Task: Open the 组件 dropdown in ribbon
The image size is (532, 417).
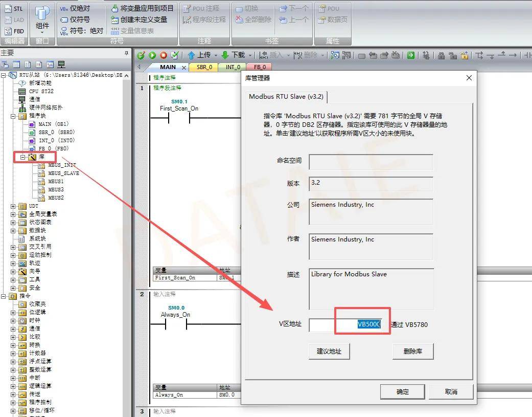Action: (x=42, y=19)
